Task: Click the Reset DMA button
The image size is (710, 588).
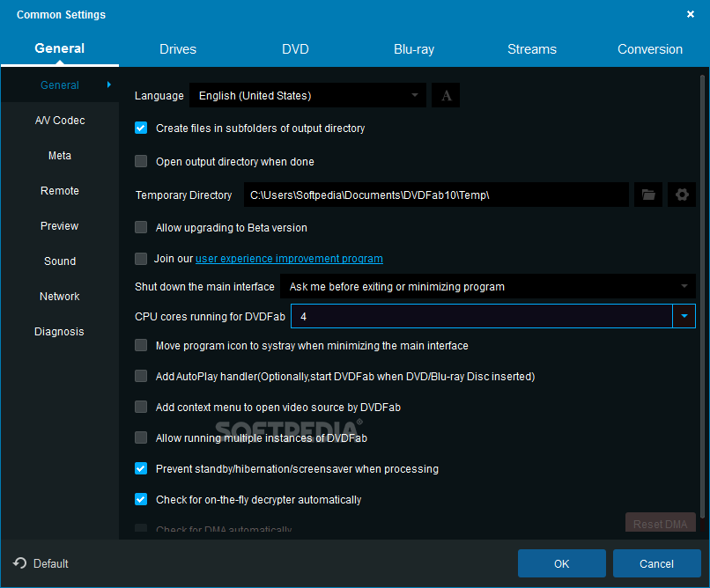Action: coord(661,524)
